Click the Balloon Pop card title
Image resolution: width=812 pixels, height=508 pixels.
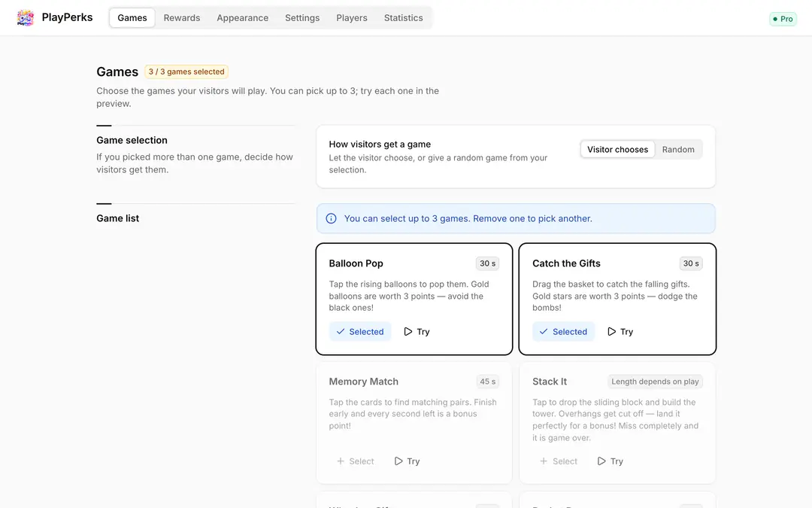pyautogui.click(x=356, y=263)
